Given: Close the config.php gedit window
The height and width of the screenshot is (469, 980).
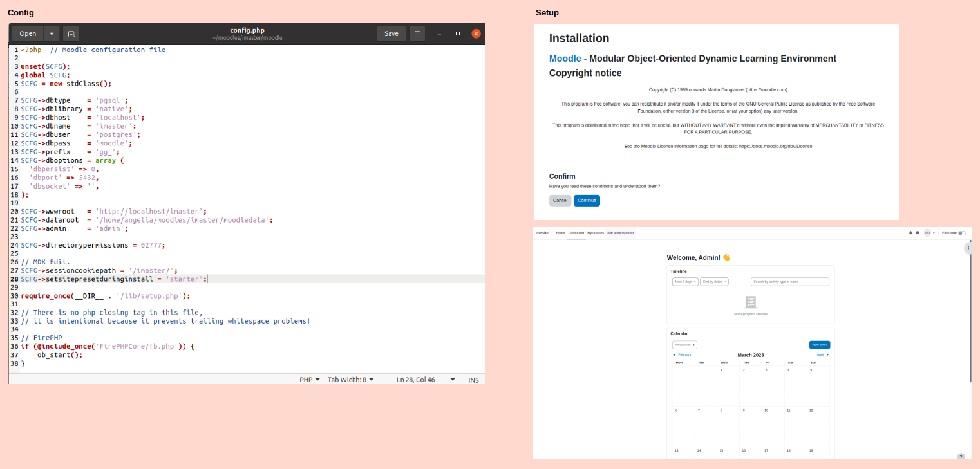Looking at the screenshot, I should pos(476,33).
